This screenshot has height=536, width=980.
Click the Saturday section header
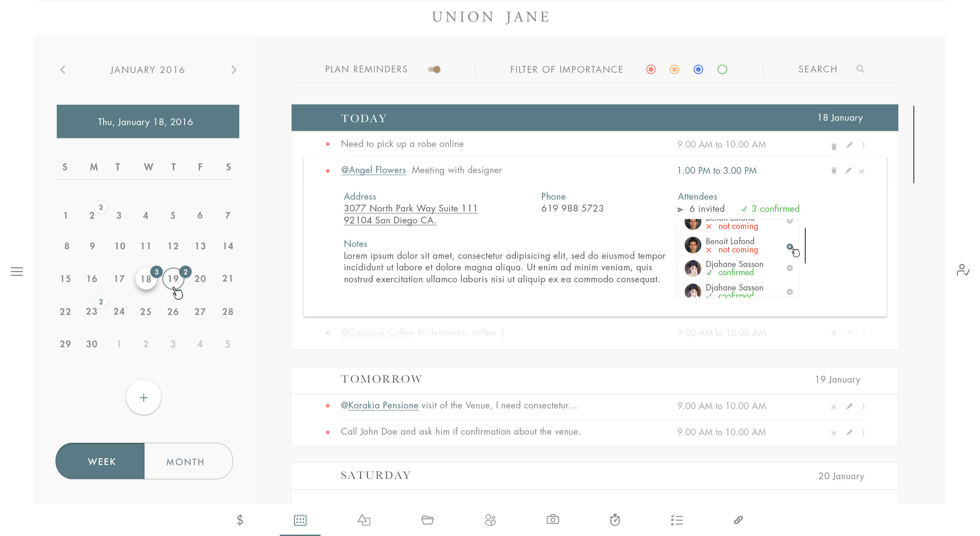point(594,475)
